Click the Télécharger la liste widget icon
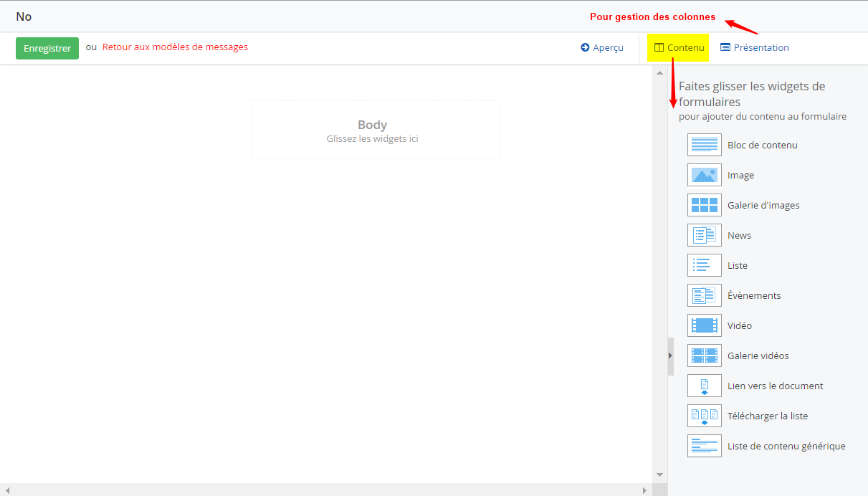 tap(704, 416)
